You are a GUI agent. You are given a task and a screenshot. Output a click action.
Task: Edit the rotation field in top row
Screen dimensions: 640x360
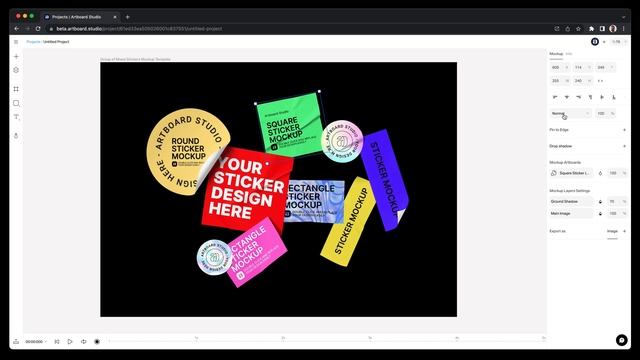point(605,67)
